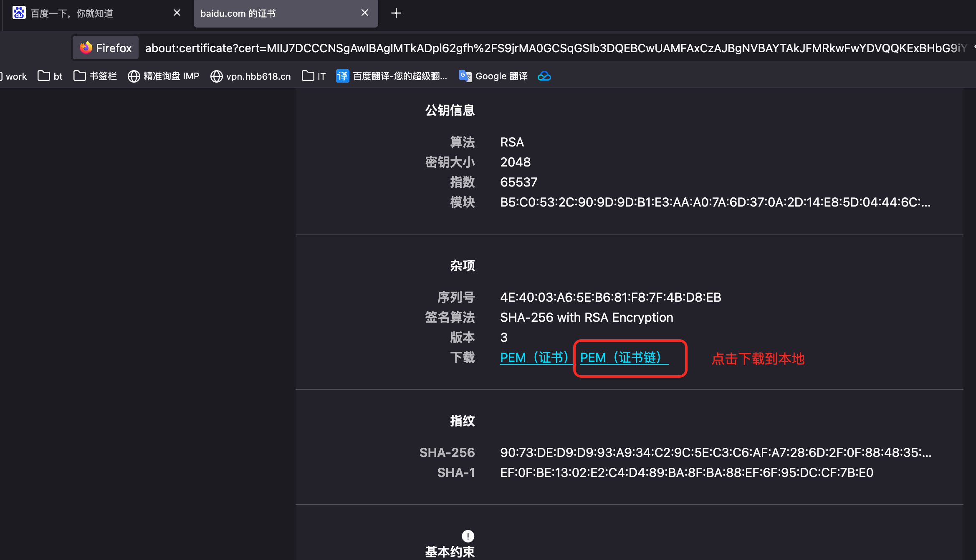
Task: Click the about:certificate URL address field
Action: coord(555,48)
